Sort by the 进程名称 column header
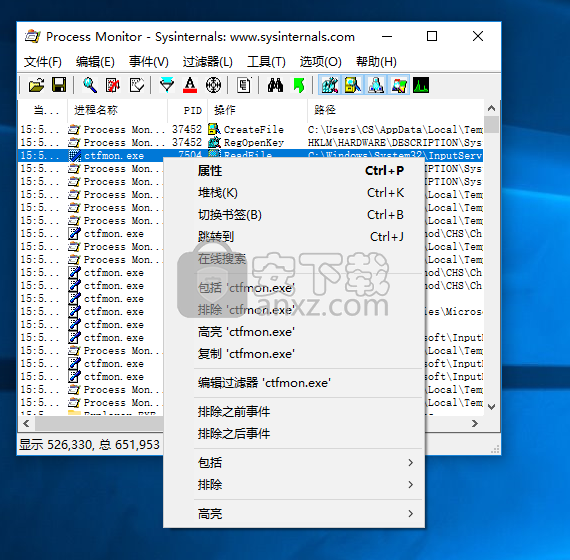This screenshot has height=560, width=570. point(117,110)
